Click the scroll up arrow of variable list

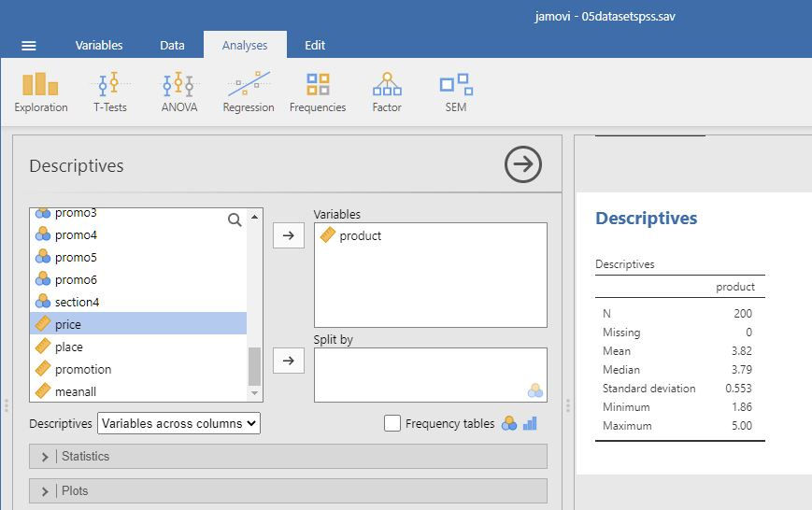tap(254, 217)
